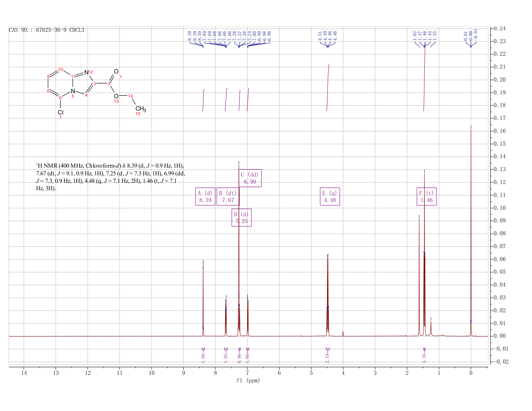The width and height of the screenshot is (532, 411).
Task: Select multiplet box E (q) 4.48
Action: tap(330, 196)
